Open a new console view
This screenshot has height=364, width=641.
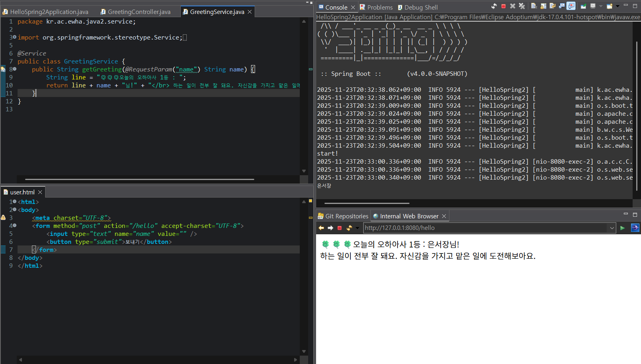coord(609,6)
